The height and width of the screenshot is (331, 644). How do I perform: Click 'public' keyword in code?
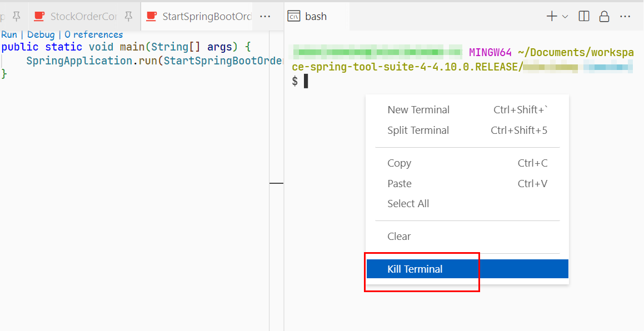[20, 47]
